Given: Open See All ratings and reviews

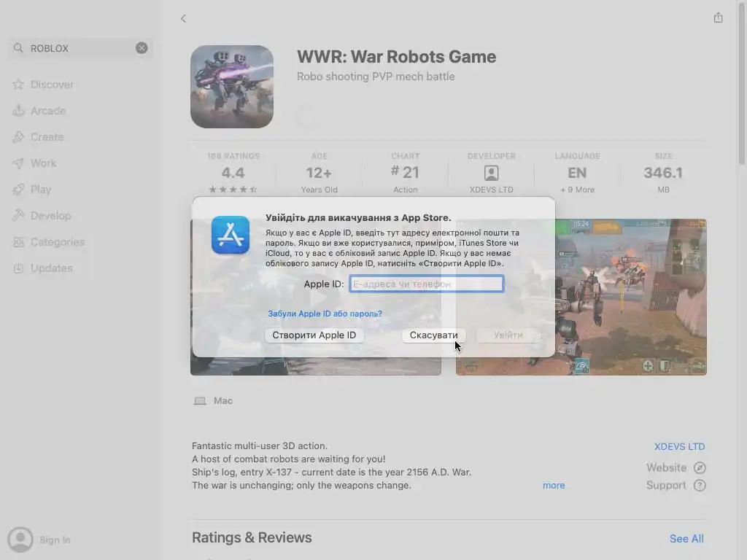Looking at the screenshot, I should [x=686, y=539].
